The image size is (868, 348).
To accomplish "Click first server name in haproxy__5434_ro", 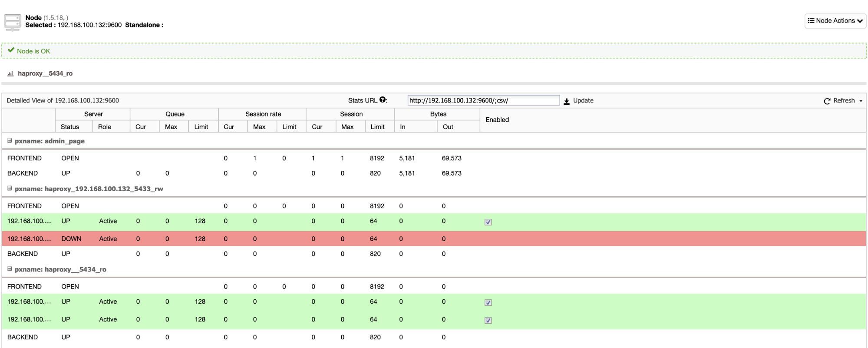I will pos(29,302).
